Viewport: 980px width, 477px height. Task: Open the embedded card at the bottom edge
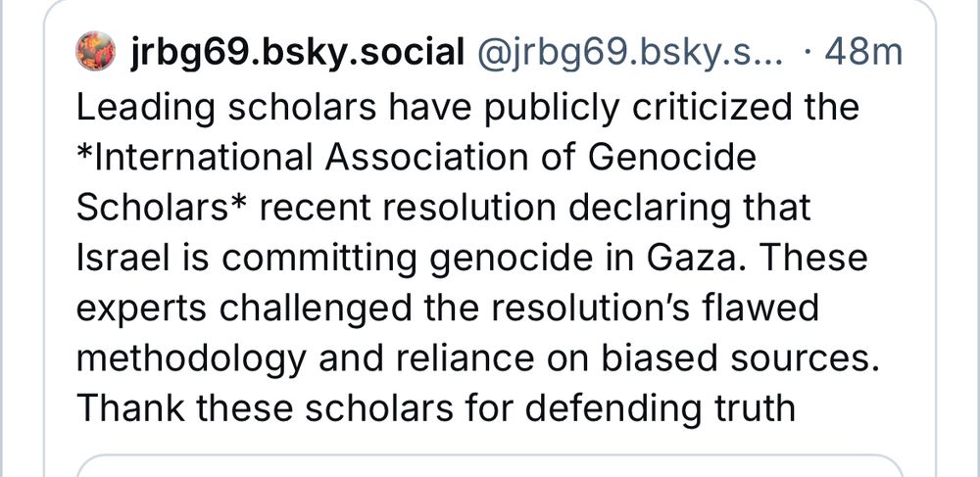[489, 466]
